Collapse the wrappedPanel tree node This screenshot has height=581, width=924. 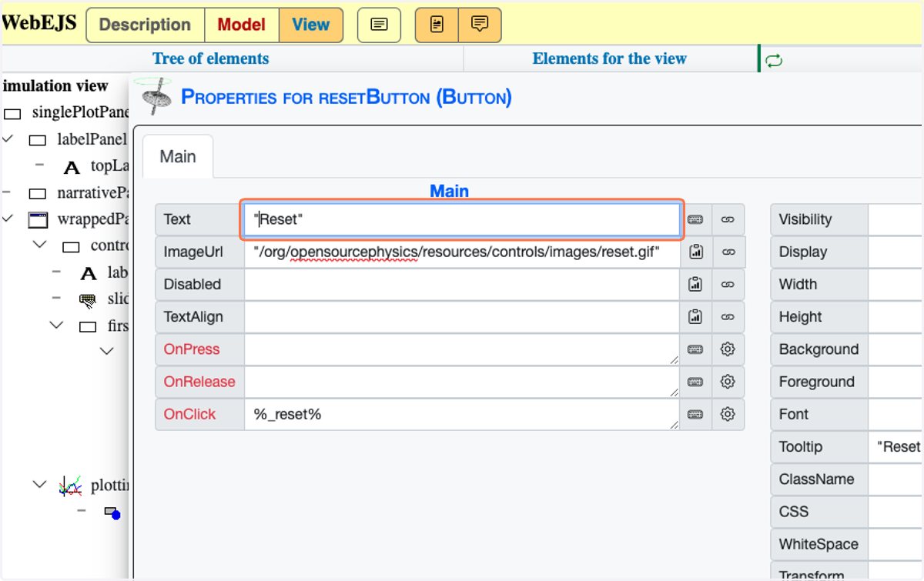click(x=8, y=219)
